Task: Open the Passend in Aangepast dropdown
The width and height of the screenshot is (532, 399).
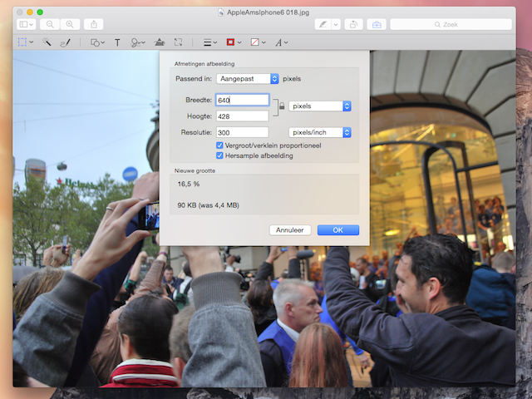Action: coord(247,79)
